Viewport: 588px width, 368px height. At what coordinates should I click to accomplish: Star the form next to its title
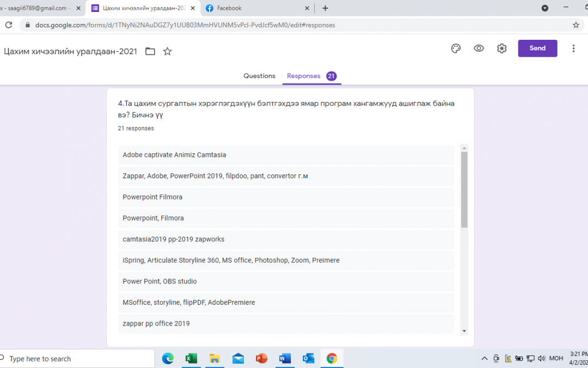pyautogui.click(x=167, y=51)
